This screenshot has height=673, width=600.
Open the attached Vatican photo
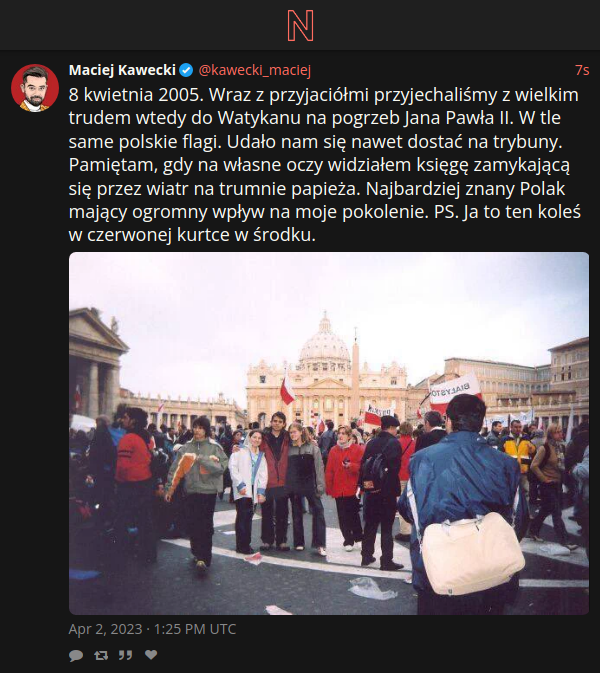click(x=329, y=434)
